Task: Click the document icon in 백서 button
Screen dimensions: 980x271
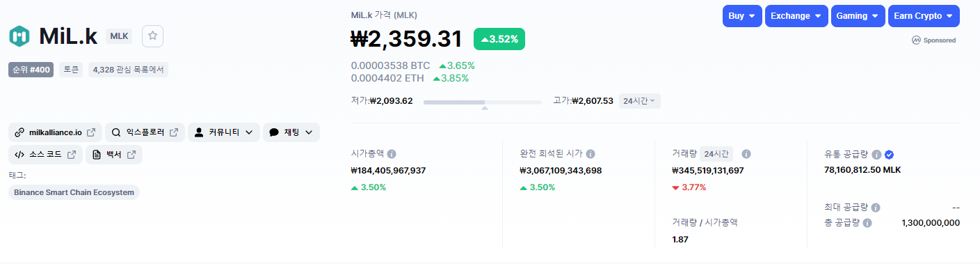Action: [97, 155]
